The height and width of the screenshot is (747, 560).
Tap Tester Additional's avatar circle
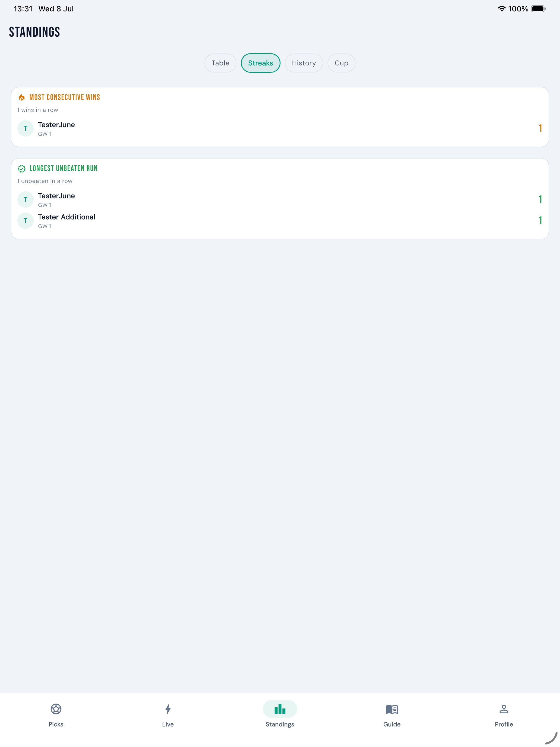pyautogui.click(x=25, y=221)
